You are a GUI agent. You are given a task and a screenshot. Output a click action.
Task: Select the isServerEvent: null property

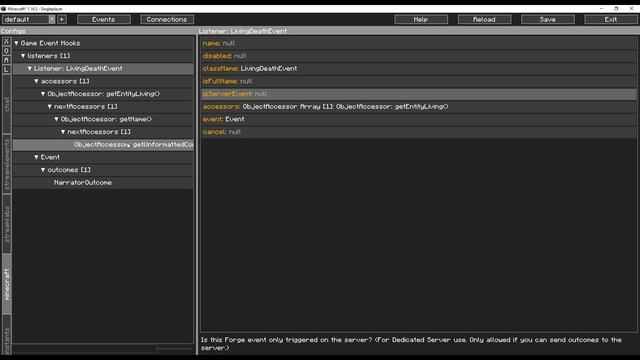(x=418, y=93)
